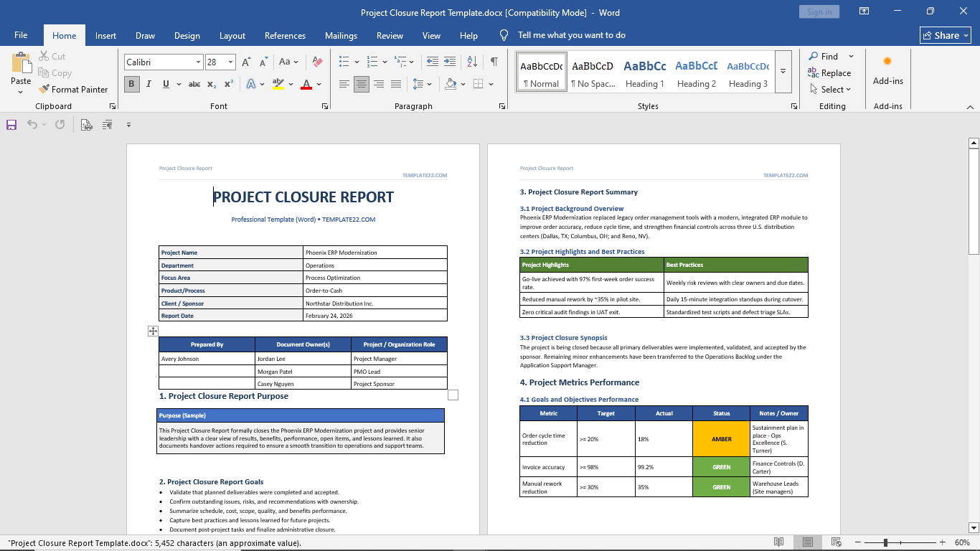The height and width of the screenshot is (551, 980).
Task: Click the zoom slider handle
Action: [886, 543]
